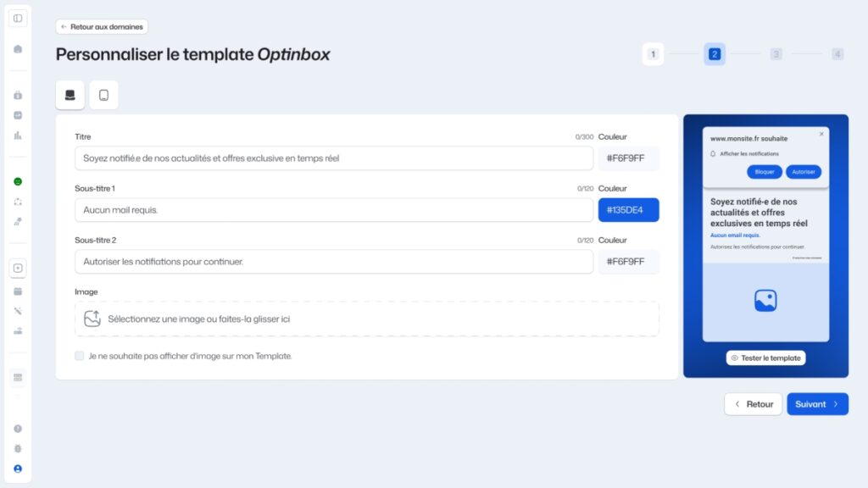Open the user profile icon at sidebar bottom
Image resolution: width=868 pixels, height=488 pixels.
pos(18,469)
